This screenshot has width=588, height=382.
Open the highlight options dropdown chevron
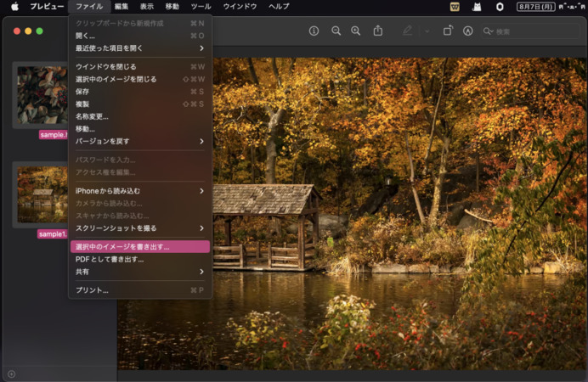pos(427,31)
